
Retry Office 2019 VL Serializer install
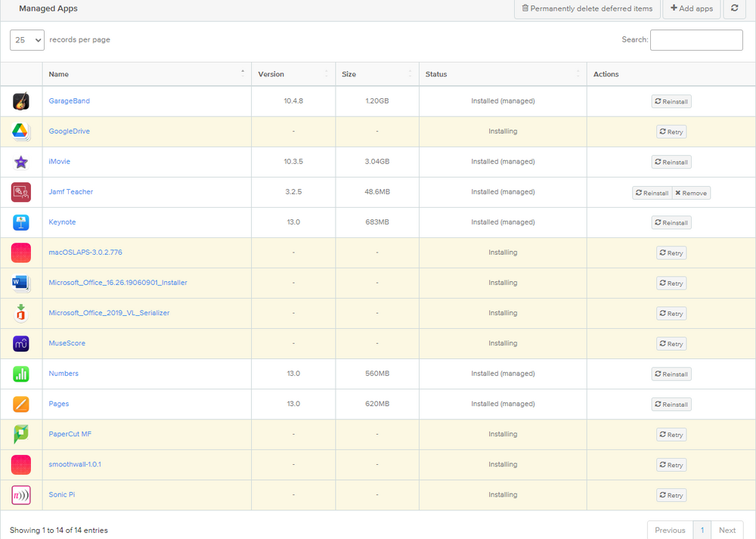671,314
